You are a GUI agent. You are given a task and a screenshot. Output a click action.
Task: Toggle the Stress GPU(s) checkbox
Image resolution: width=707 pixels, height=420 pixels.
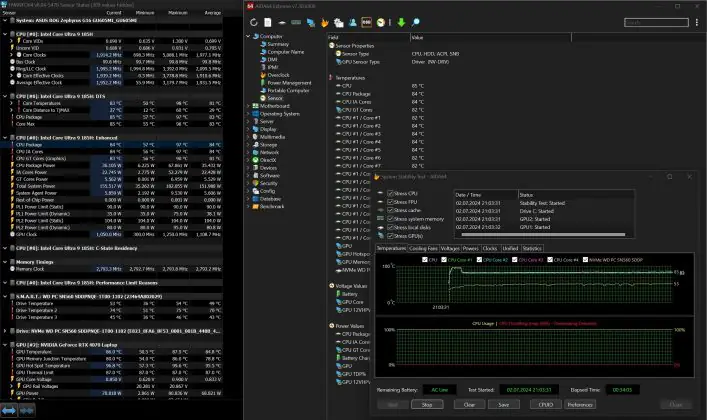tap(390, 236)
